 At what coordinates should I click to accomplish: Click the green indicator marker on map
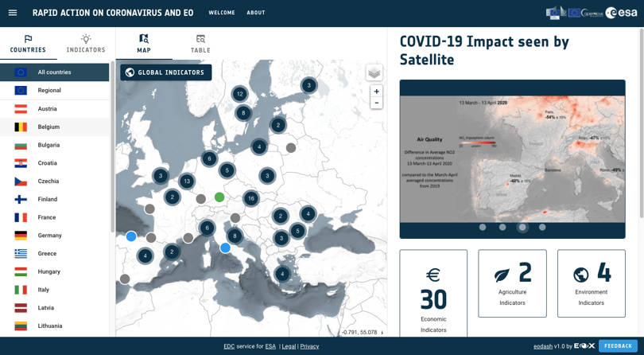219,197
